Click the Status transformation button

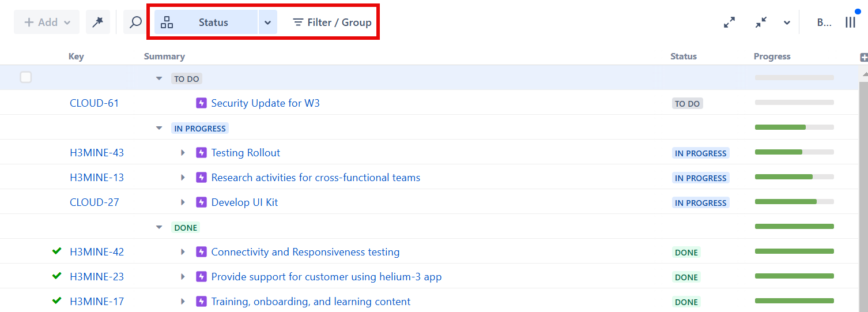click(x=206, y=22)
